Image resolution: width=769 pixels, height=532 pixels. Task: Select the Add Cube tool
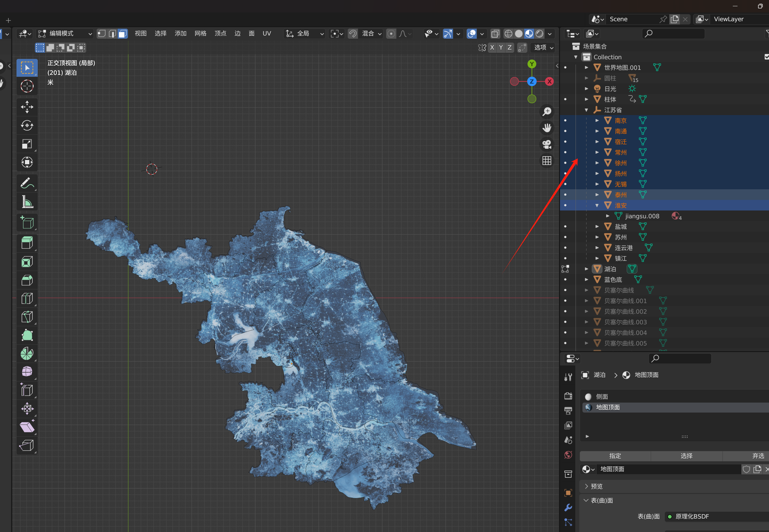tap(27, 222)
